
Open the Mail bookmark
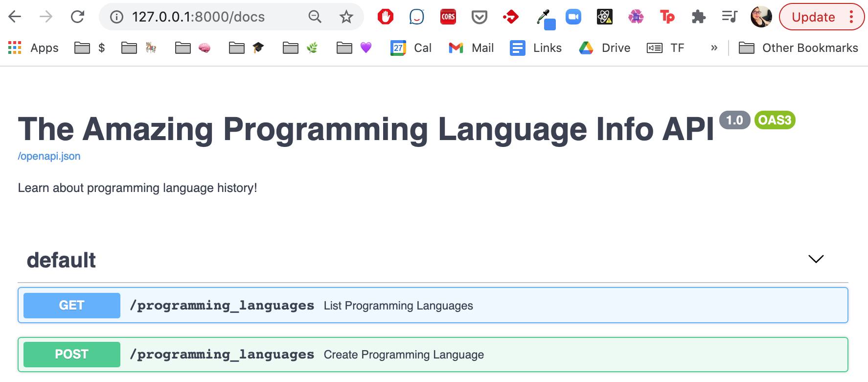[x=471, y=48]
